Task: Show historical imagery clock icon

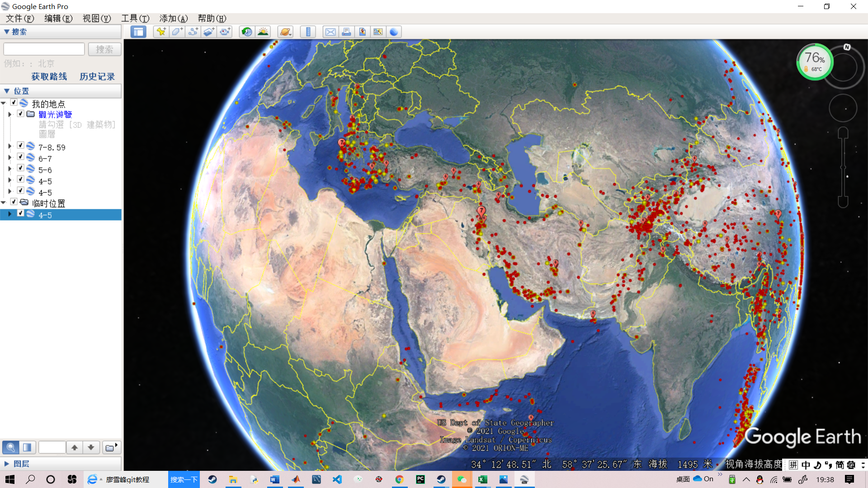Action: point(247,32)
